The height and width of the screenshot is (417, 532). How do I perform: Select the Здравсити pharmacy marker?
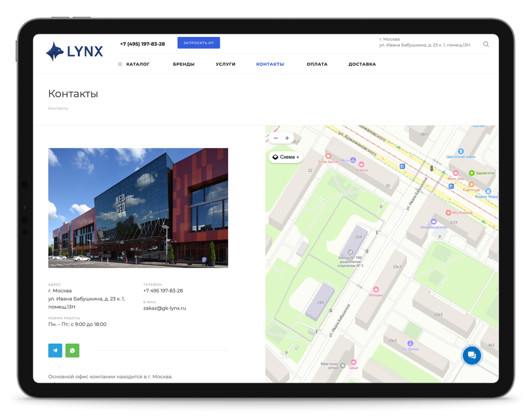472,173
